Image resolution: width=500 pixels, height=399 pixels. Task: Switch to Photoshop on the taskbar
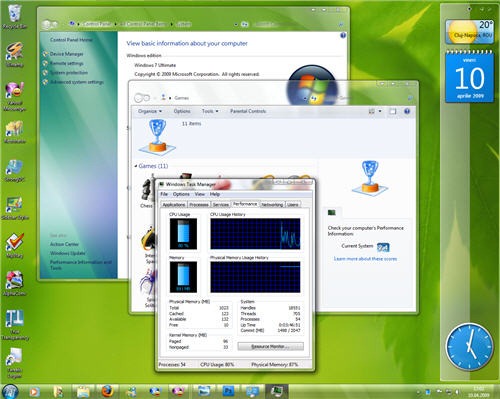(x=228, y=391)
